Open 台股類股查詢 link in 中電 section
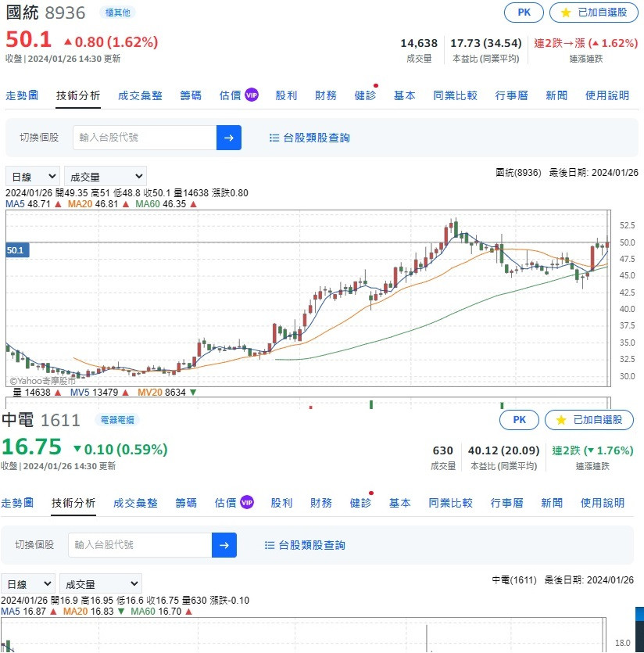Viewport: 644px width, 653px height. [305, 545]
